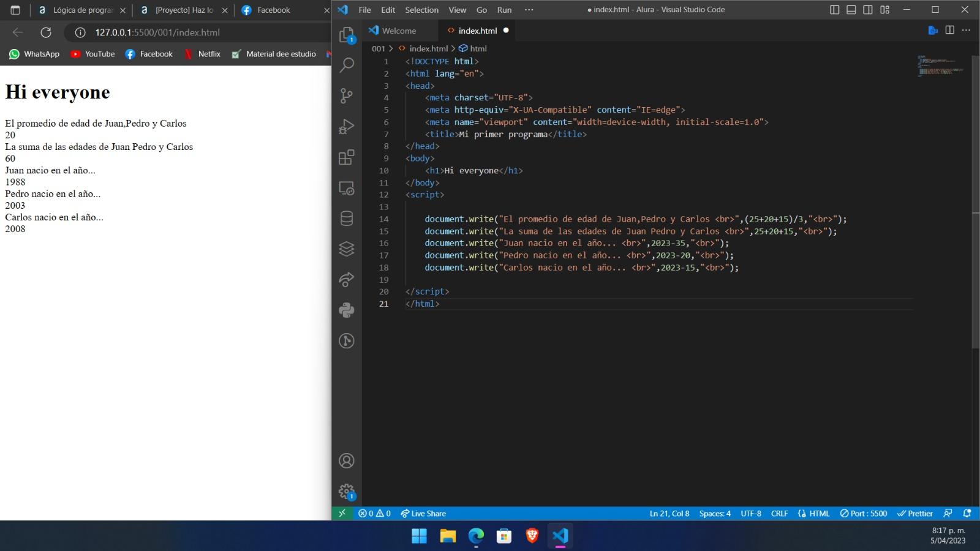This screenshot has height=551, width=980.
Task: Open notifications bell in status bar
Action: (967, 513)
